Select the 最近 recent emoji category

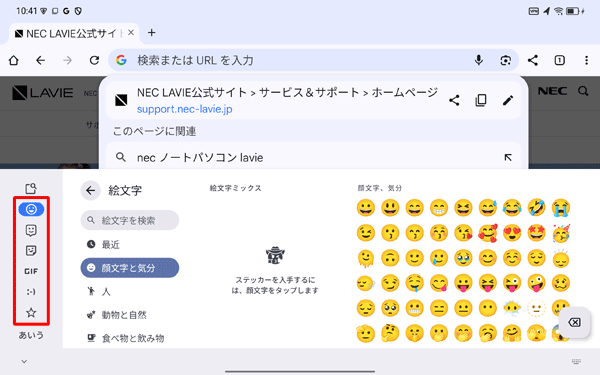tap(130, 244)
